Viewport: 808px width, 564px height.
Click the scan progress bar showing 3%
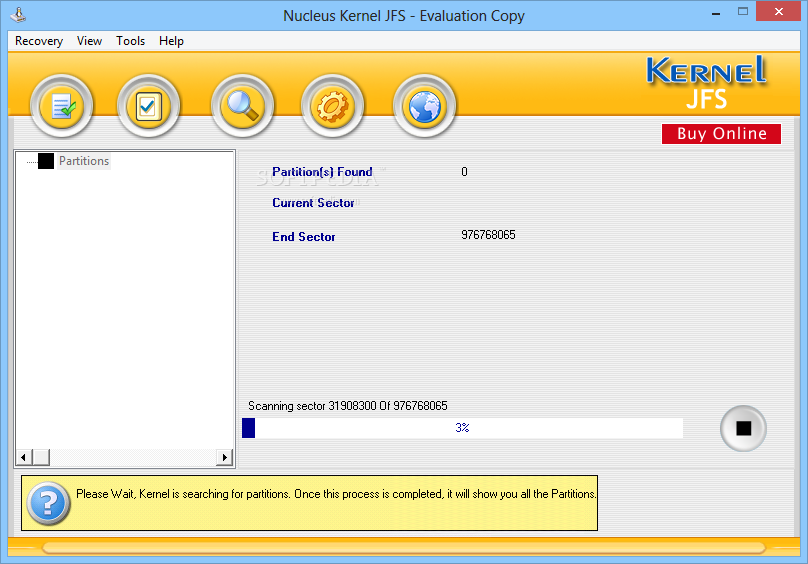462,428
